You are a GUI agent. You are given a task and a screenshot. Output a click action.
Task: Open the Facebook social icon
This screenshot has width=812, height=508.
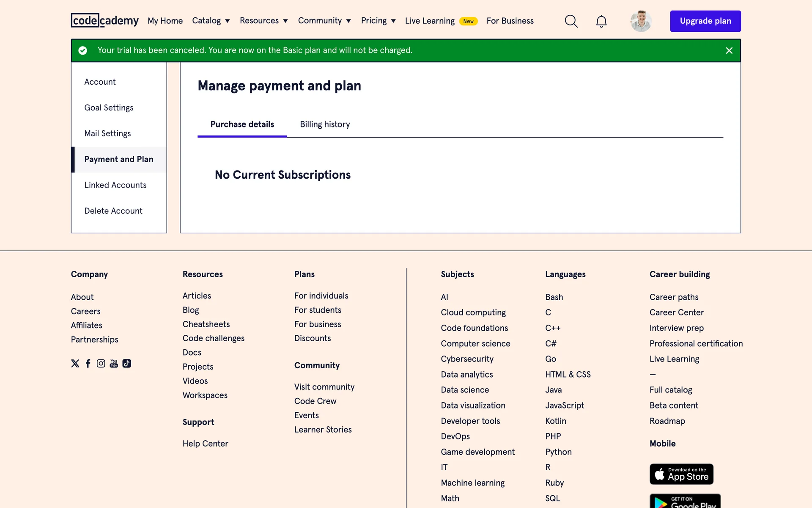[x=88, y=363]
